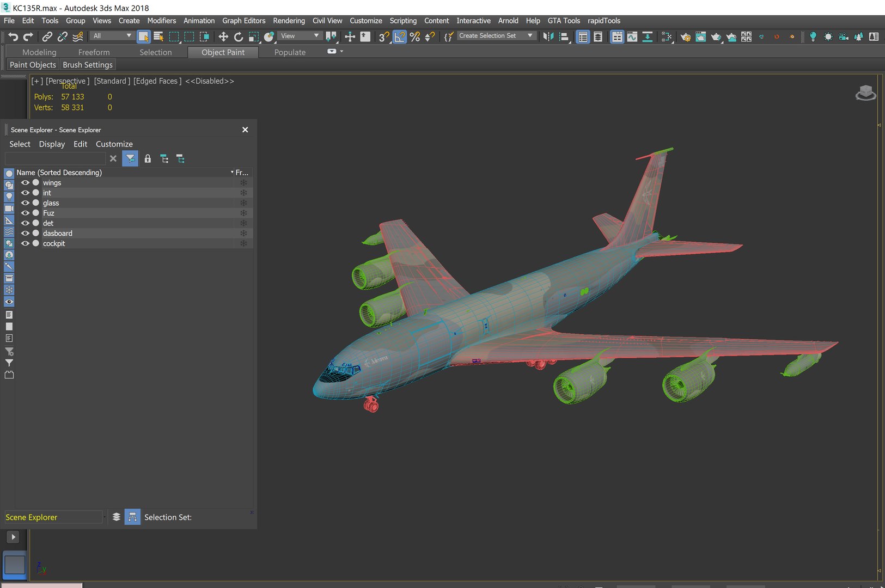Toggle visibility of the Fuz object
Image resolution: width=885 pixels, height=588 pixels.
click(x=25, y=213)
